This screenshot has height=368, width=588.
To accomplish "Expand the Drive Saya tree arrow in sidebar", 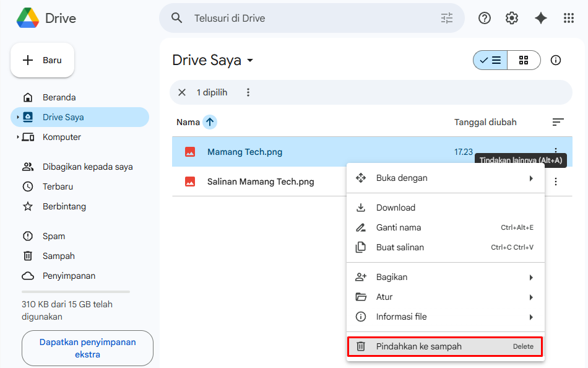I will tap(17, 117).
